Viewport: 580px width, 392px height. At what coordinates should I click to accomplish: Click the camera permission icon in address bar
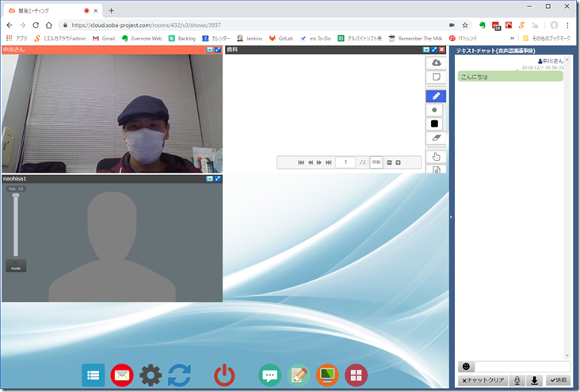click(x=452, y=25)
